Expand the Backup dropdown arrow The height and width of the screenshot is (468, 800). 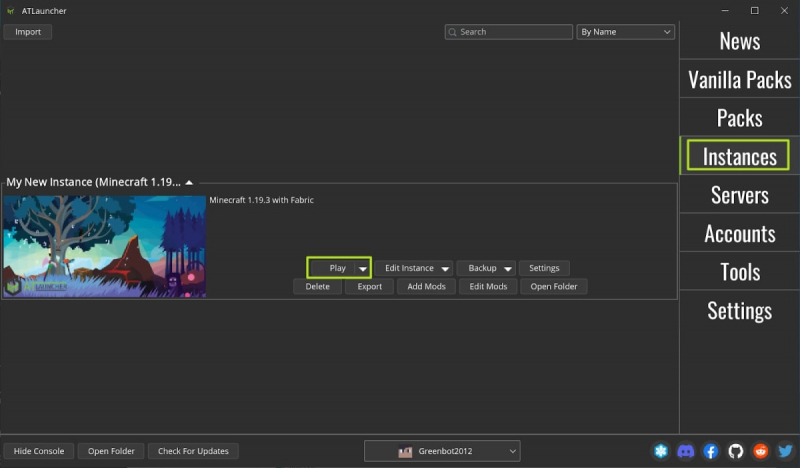(x=508, y=268)
